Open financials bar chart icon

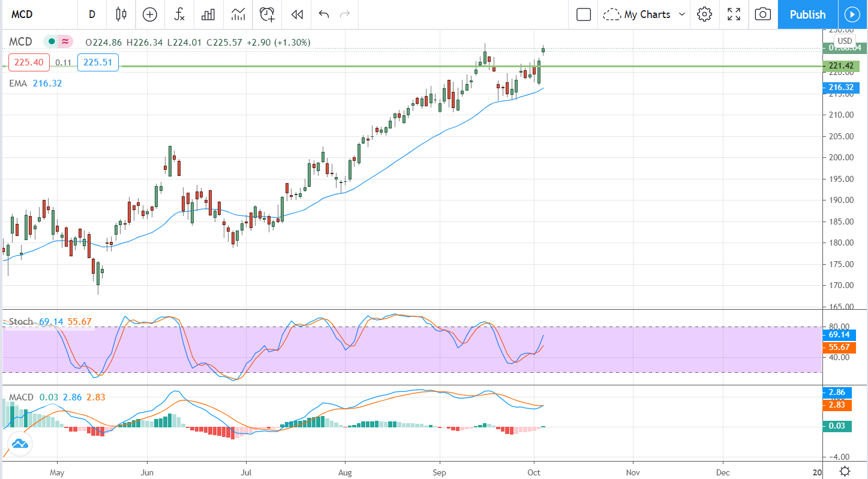[208, 14]
